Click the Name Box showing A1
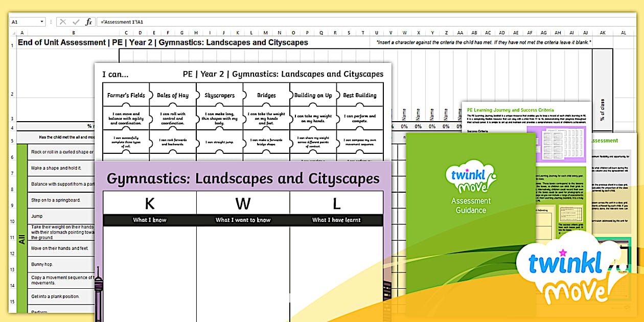This screenshot has width=644, height=322. coord(25,22)
